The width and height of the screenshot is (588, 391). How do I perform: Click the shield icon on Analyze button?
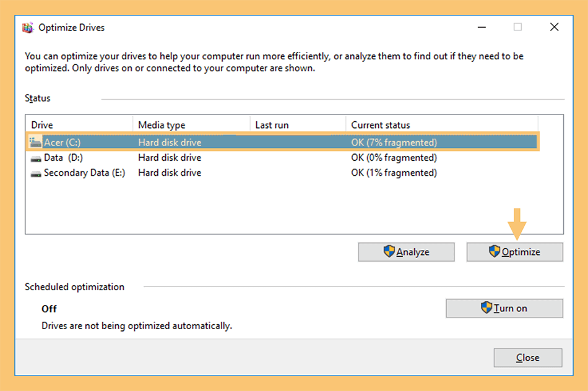[x=389, y=251]
